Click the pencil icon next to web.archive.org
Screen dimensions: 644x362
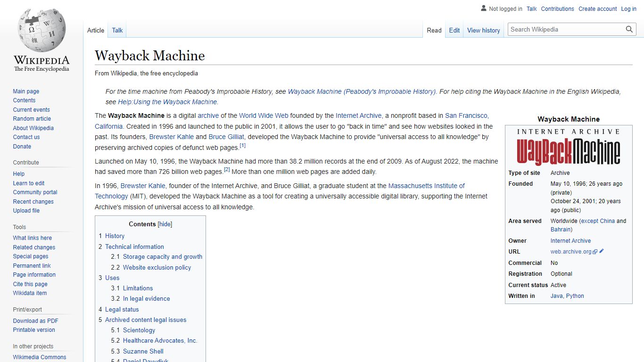pos(602,251)
